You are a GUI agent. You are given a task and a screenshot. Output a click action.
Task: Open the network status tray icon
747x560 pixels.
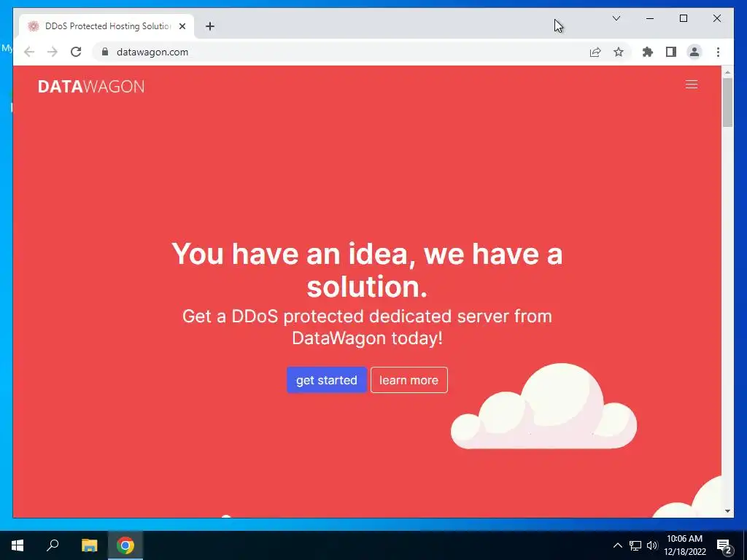click(635, 545)
